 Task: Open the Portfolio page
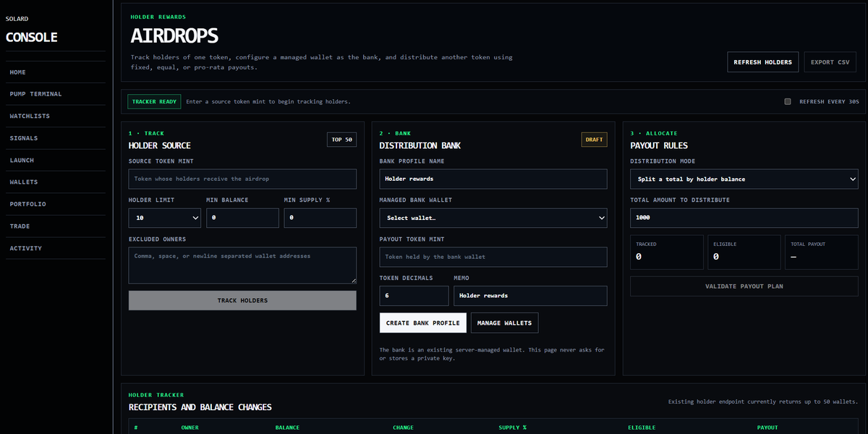pyautogui.click(x=56, y=205)
